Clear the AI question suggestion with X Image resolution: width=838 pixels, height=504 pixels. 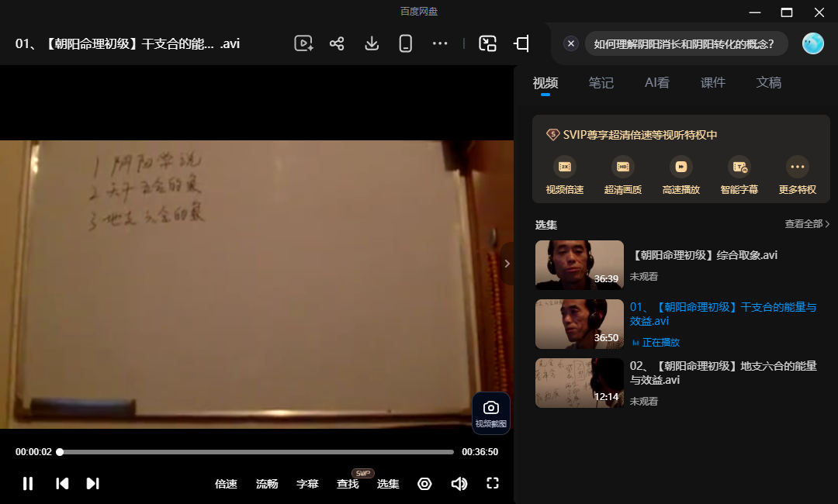point(571,43)
